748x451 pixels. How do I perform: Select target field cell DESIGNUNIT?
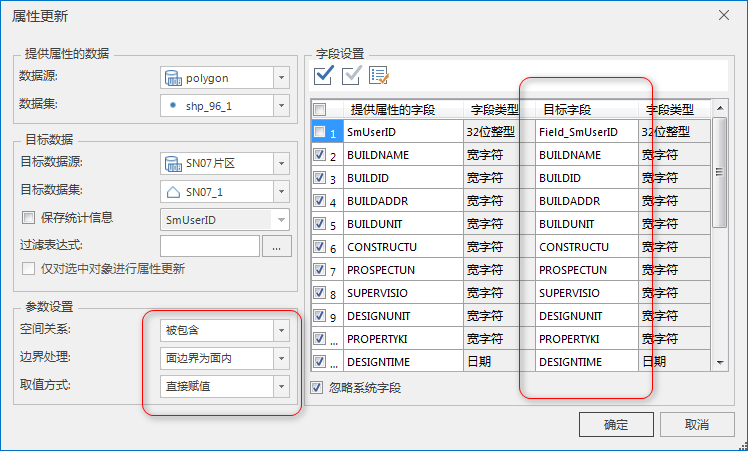tap(587, 315)
